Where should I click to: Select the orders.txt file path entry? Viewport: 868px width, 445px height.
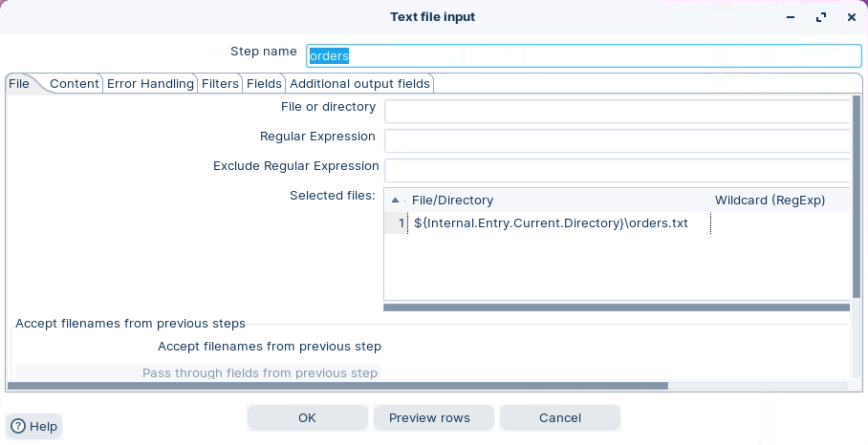coord(551,223)
